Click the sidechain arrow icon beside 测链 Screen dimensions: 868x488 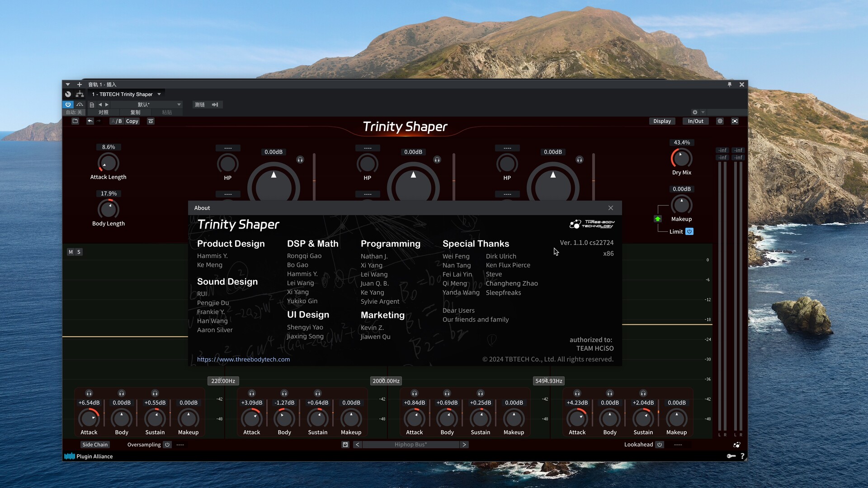[x=215, y=105]
